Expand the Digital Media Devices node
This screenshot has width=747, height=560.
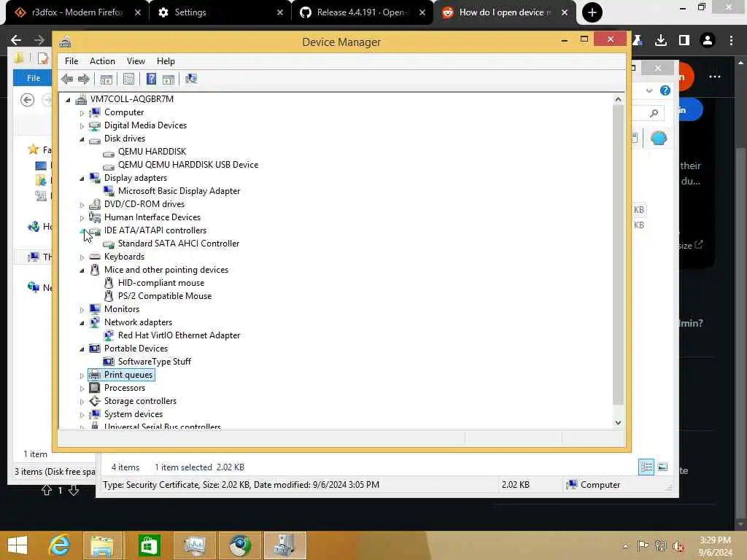point(82,126)
